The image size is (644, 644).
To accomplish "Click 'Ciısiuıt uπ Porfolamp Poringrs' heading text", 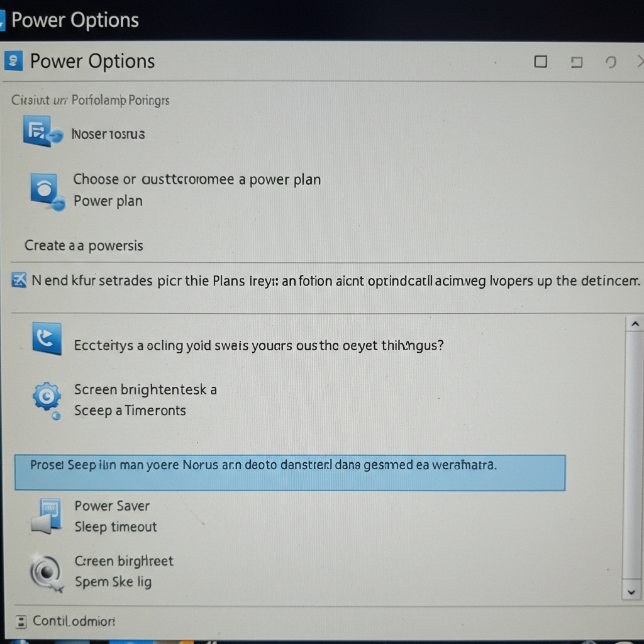I will tap(91, 100).
